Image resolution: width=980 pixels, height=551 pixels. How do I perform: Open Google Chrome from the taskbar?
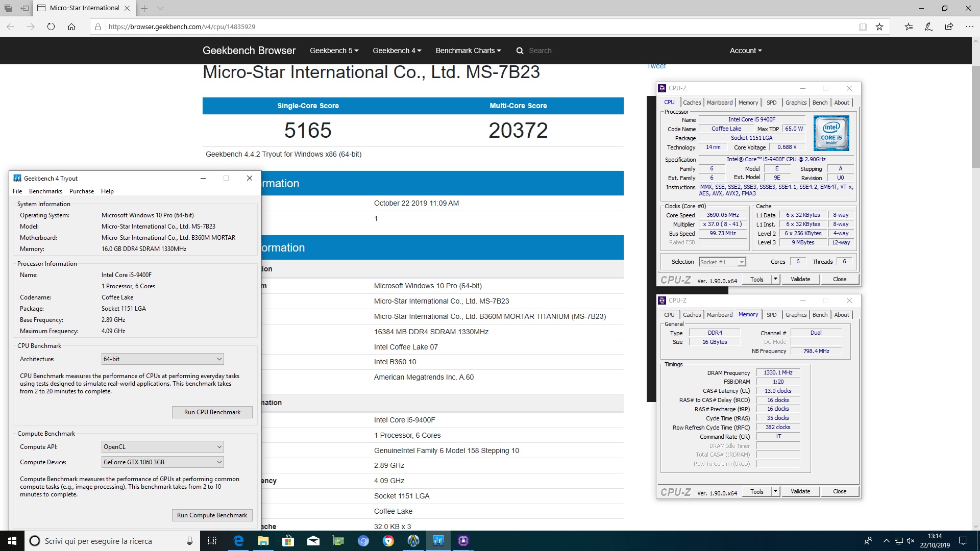click(x=388, y=541)
